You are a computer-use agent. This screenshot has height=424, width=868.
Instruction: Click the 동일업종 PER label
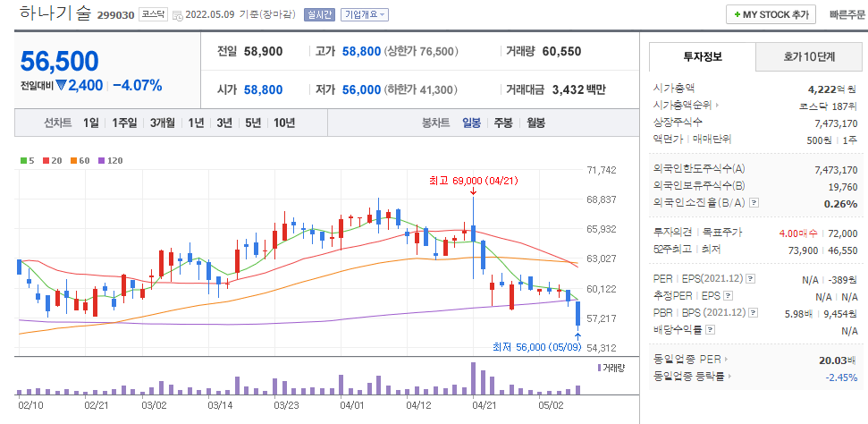pos(687,360)
